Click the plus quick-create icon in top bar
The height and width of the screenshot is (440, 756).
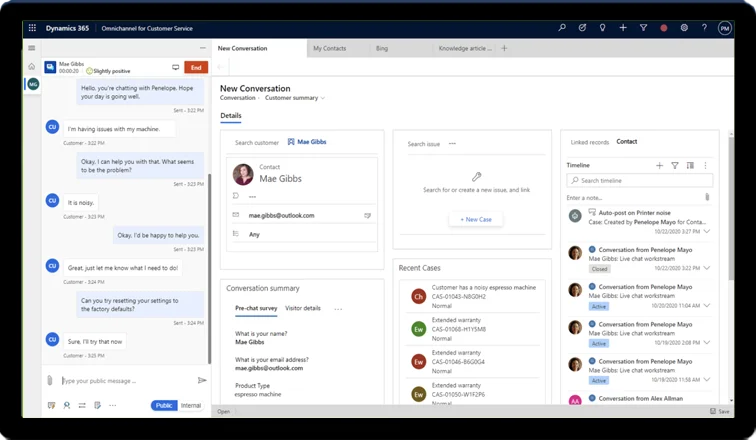[x=623, y=28]
